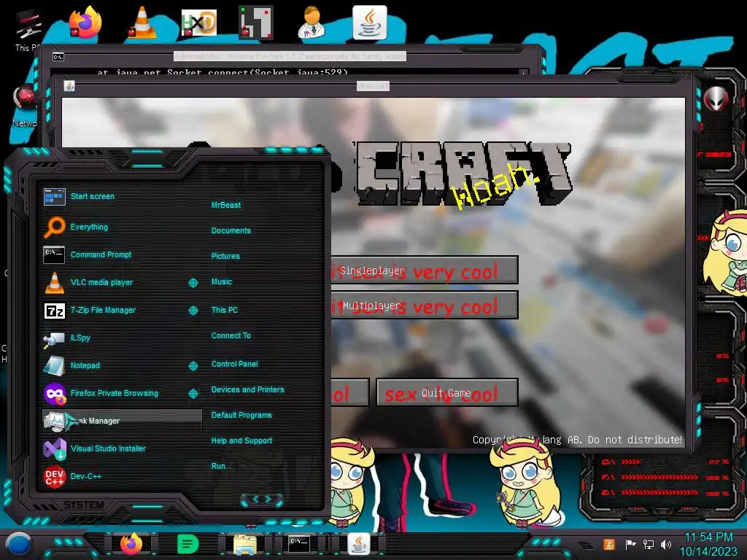
Task: Click Command Prompt window's title bar icon
Action: click(58, 57)
